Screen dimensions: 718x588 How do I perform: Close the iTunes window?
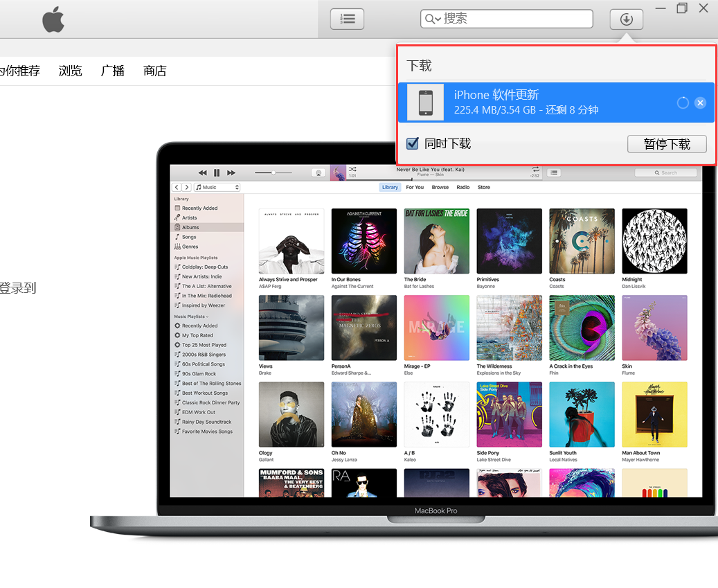[x=703, y=8]
